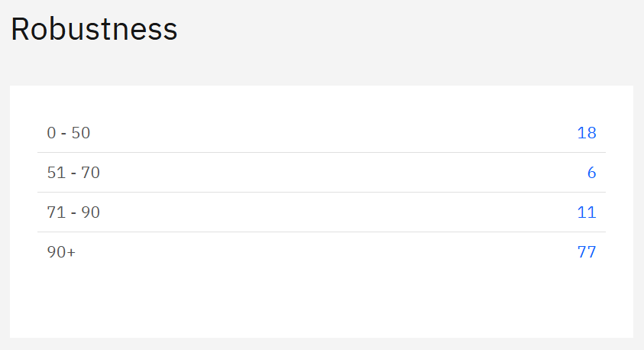Select the "71 - 90" range label

(x=73, y=212)
